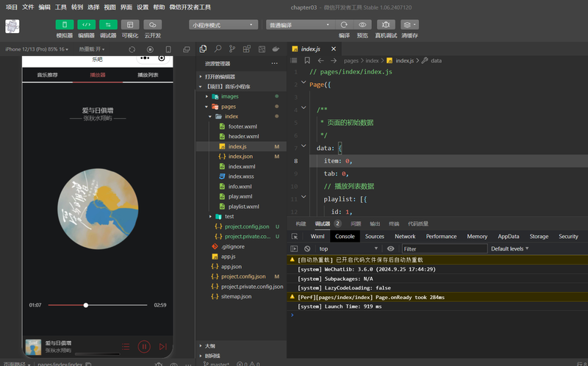Toggle the outline list icon in breadcrumb
588x366 pixels.
pos(294,60)
